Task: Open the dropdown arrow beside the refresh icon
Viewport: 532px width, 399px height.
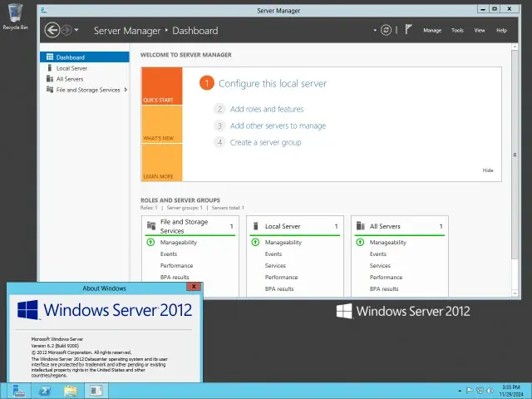Action: [x=375, y=30]
